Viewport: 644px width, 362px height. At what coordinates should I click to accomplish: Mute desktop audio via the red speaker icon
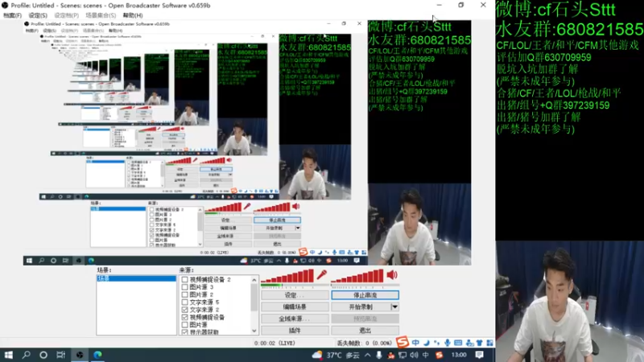pos(392,274)
